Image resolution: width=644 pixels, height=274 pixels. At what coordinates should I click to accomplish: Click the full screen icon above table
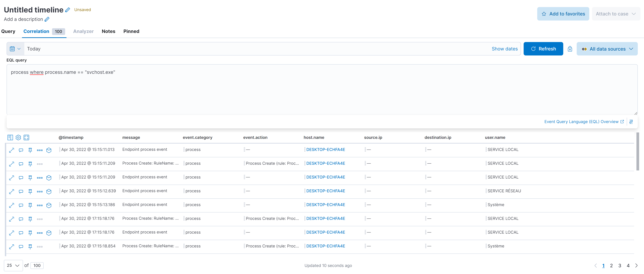(26, 137)
